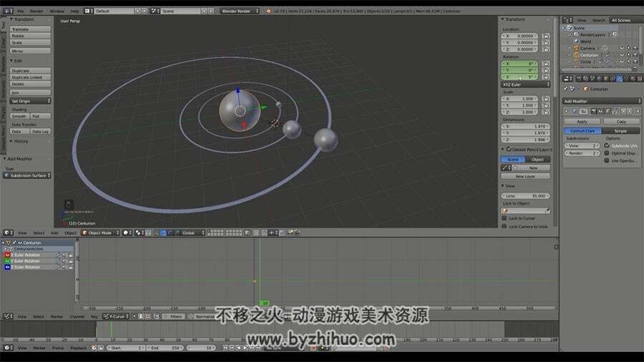
Task: Open the Render menu in the top bar
Action: [x=36, y=11]
